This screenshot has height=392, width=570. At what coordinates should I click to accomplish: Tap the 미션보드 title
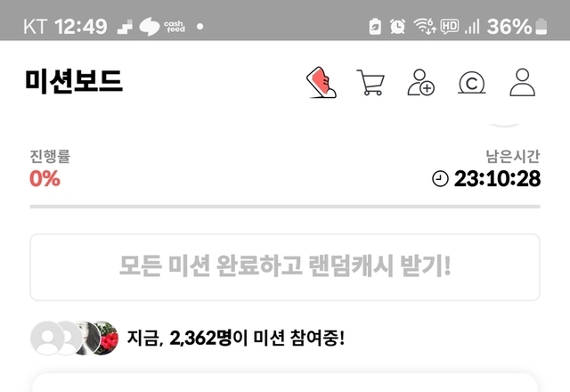click(x=74, y=81)
